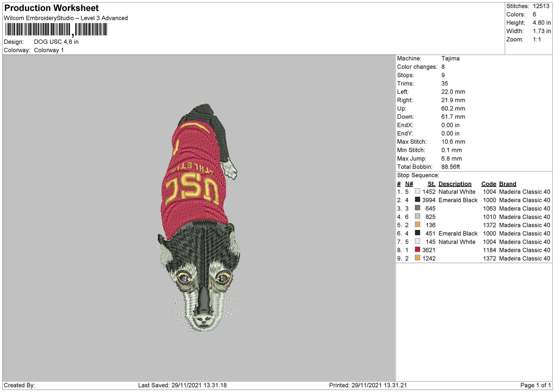Click the 'Page 1 of 1' footer text
Screen dimensions: 555x392
click(535, 385)
